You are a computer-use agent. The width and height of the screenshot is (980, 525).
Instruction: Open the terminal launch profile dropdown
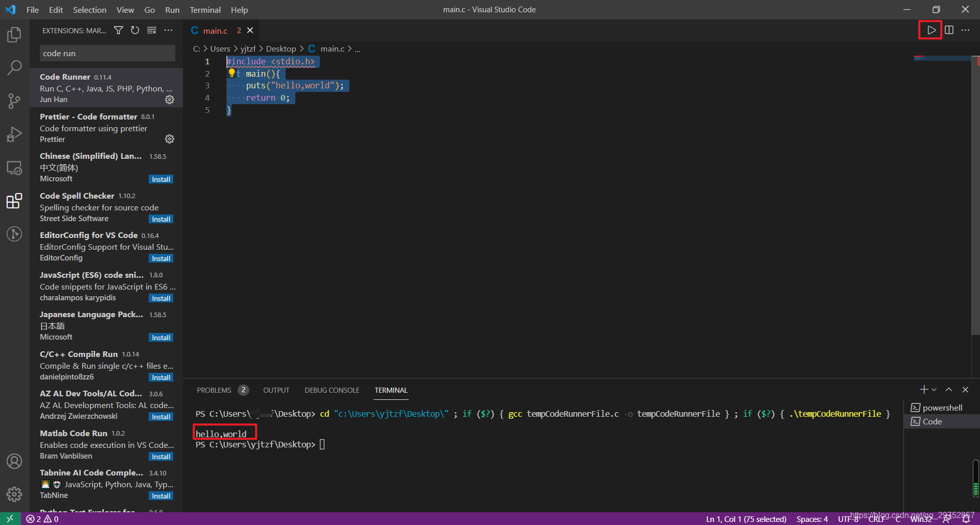[935, 390]
